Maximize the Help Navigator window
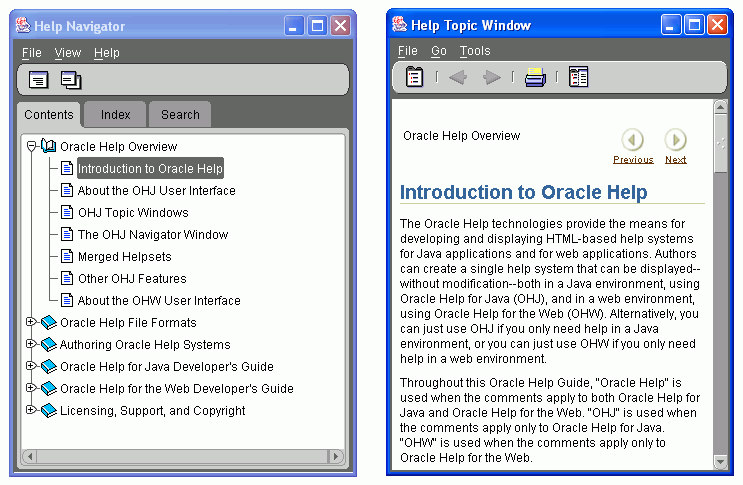This screenshot has height=485, width=743. [317, 26]
